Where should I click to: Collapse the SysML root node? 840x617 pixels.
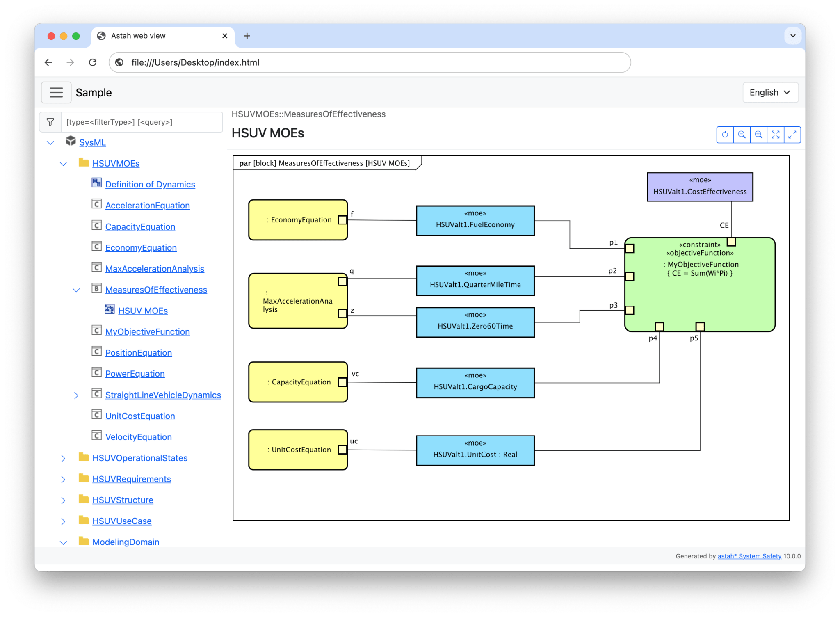(50, 142)
